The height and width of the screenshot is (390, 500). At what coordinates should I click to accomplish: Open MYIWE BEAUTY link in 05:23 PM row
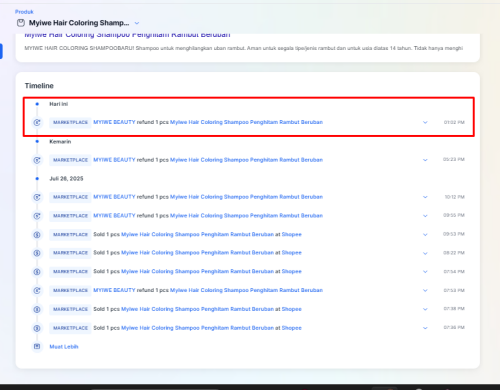tap(114, 160)
